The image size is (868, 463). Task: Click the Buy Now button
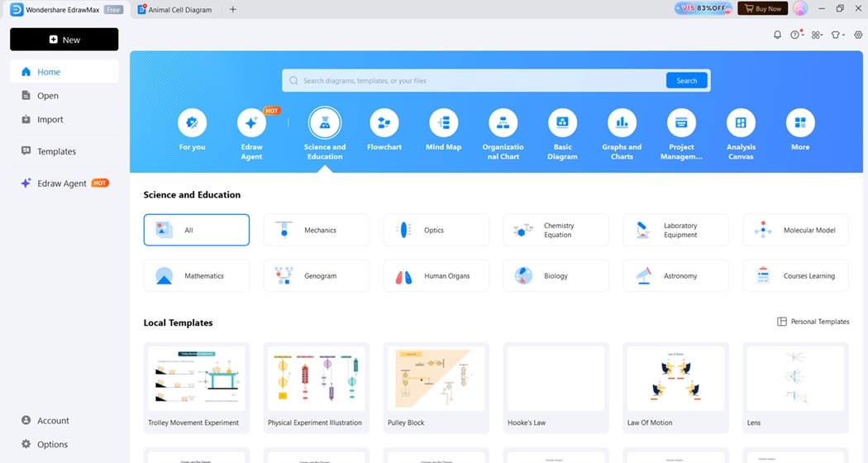(762, 8)
